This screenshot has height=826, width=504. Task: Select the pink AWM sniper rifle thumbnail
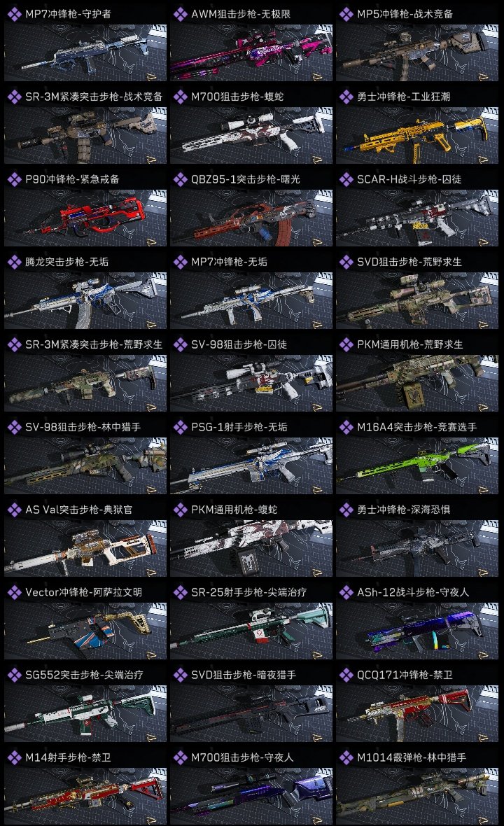251,52
